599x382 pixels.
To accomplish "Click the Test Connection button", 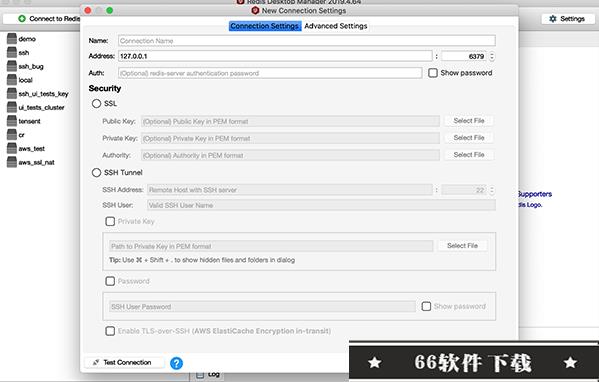I will (124, 362).
